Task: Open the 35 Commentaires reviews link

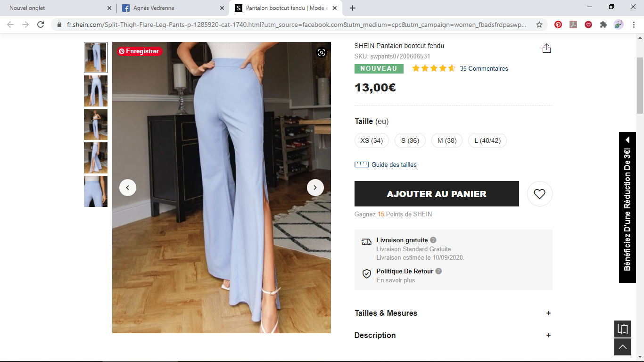Action: pyautogui.click(x=484, y=68)
